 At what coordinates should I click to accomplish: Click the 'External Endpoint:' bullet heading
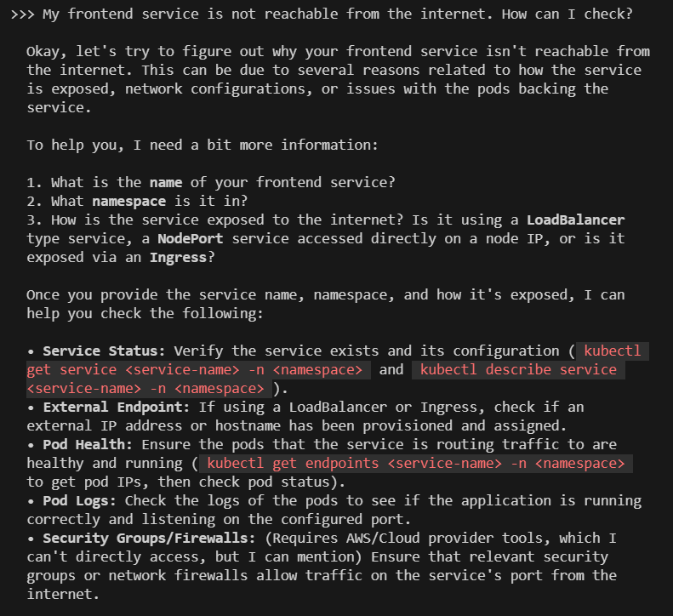click(x=117, y=408)
